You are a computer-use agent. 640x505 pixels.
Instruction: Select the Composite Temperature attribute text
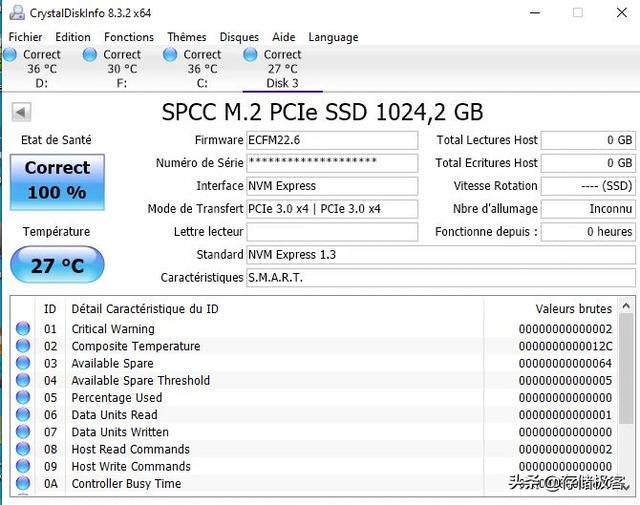tap(136, 346)
